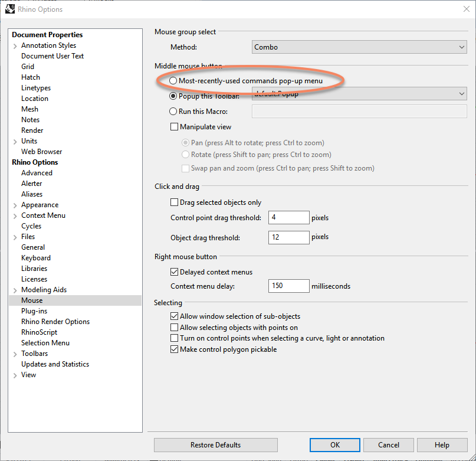The width and height of the screenshot is (476, 461).
Task: Open the Popup toolbar selection dropdown
Action: (359, 94)
